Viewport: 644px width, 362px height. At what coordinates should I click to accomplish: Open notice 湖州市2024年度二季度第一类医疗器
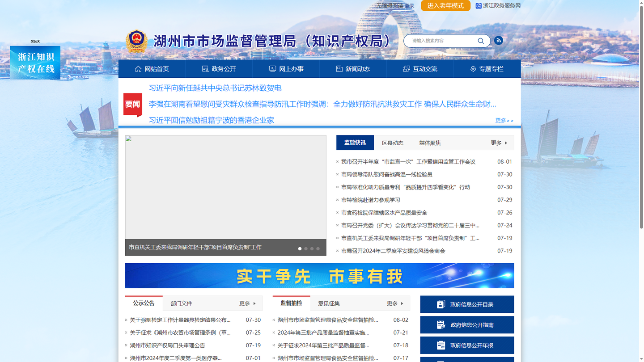[x=176, y=358]
